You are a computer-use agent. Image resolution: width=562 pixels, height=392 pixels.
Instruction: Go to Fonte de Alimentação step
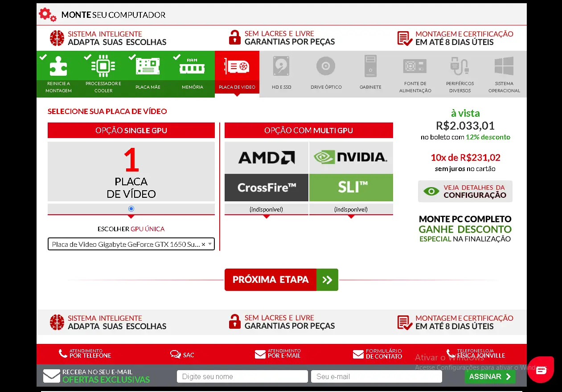click(x=415, y=74)
